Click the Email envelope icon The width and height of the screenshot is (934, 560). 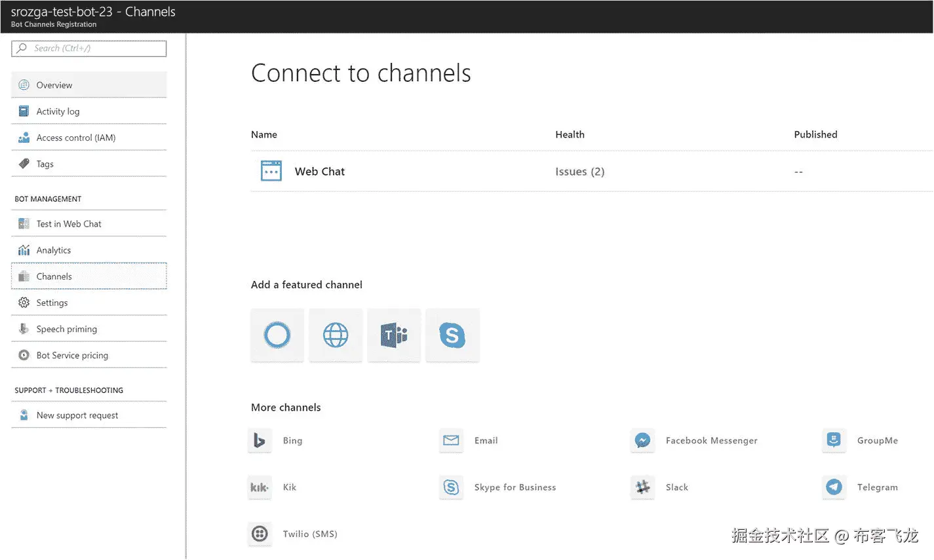[x=451, y=441]
